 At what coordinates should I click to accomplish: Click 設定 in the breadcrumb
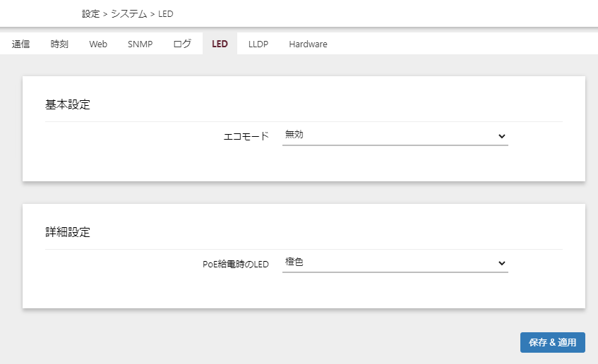(x=91, y=13)
